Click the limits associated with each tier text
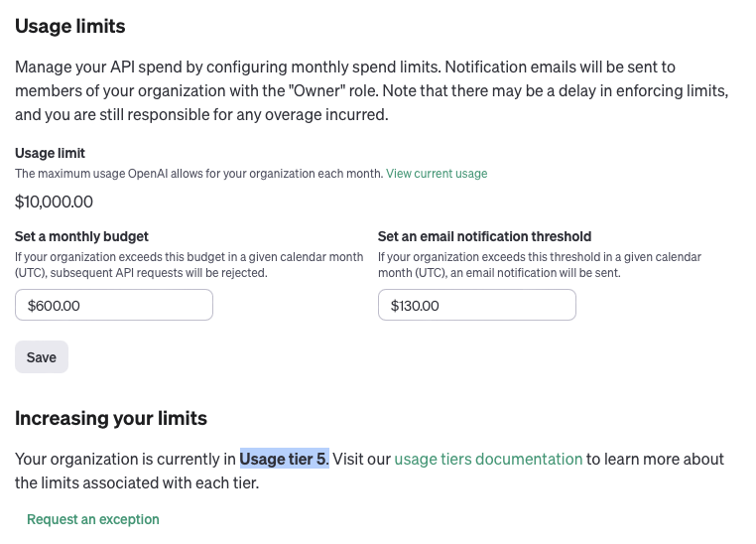The width and height of the screenshot is (756, 544). [x=136, y=483]
